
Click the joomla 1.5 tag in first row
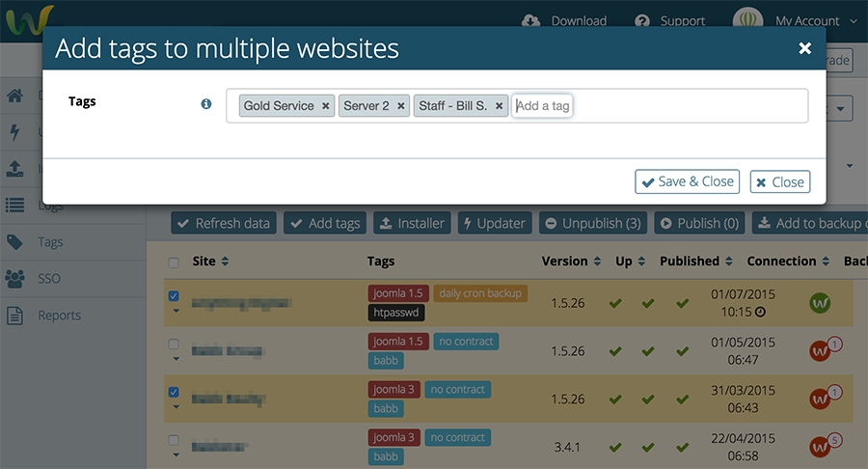tap(398, 293)
